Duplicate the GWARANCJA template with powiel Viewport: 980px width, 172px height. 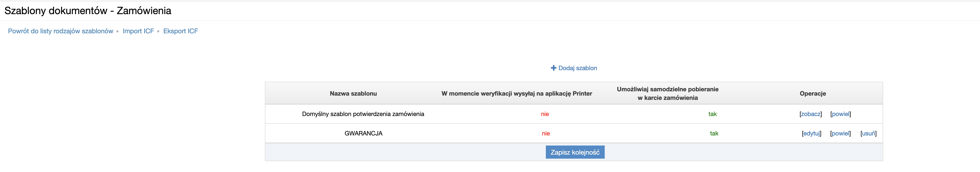840,133
